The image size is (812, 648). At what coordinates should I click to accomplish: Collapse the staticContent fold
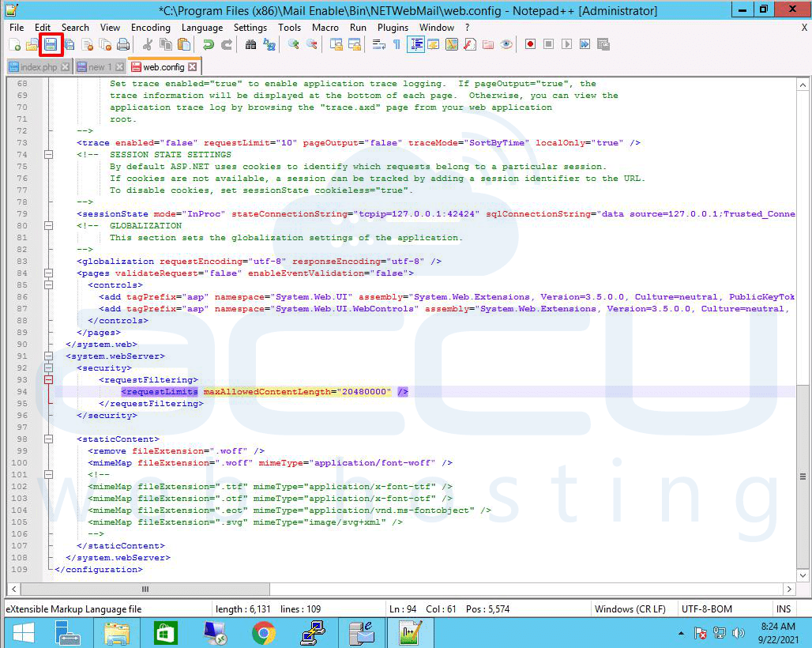coord(48,439)
